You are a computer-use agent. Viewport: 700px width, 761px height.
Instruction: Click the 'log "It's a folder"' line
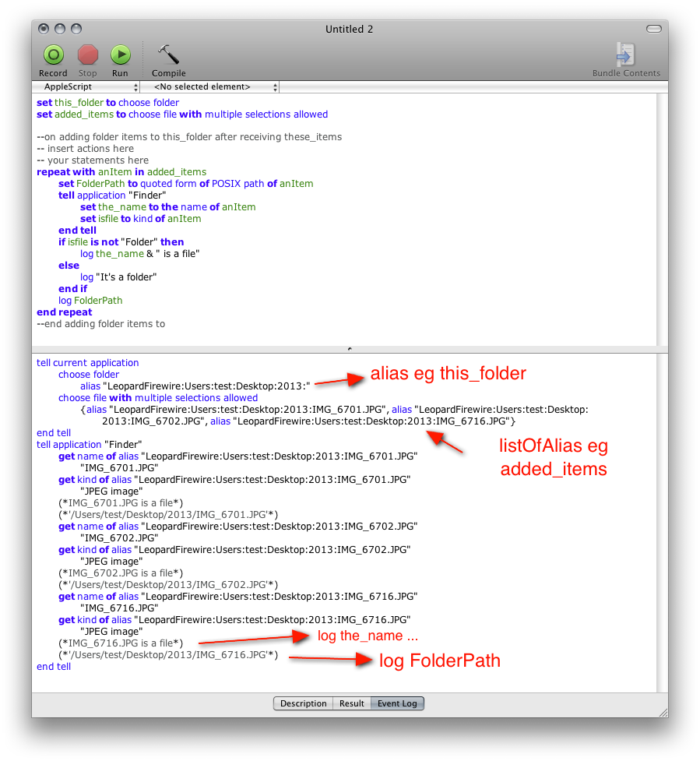point(118,277)
